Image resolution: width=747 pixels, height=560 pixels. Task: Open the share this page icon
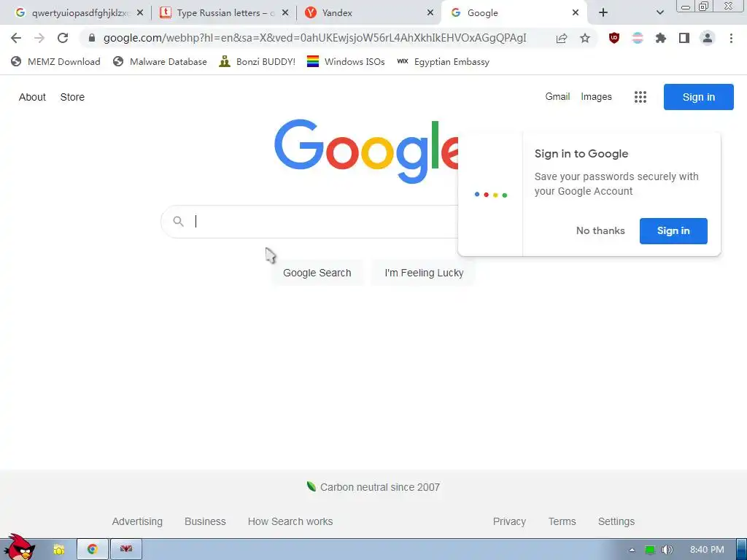(x=562, y=38)
